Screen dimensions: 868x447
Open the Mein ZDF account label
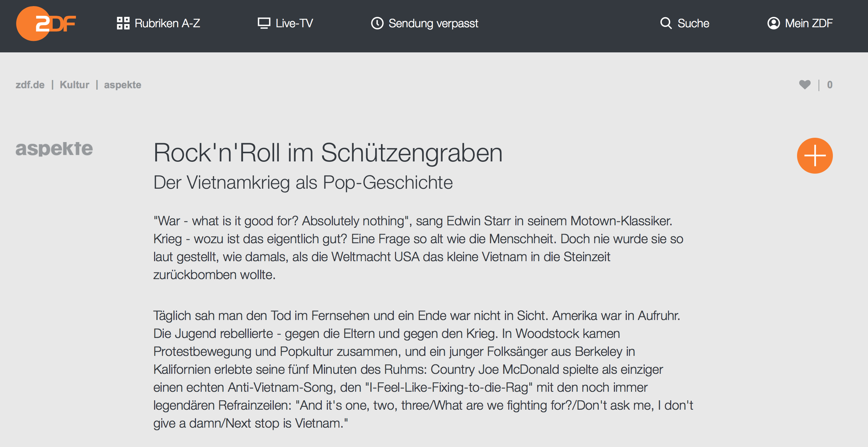[809, 23]
